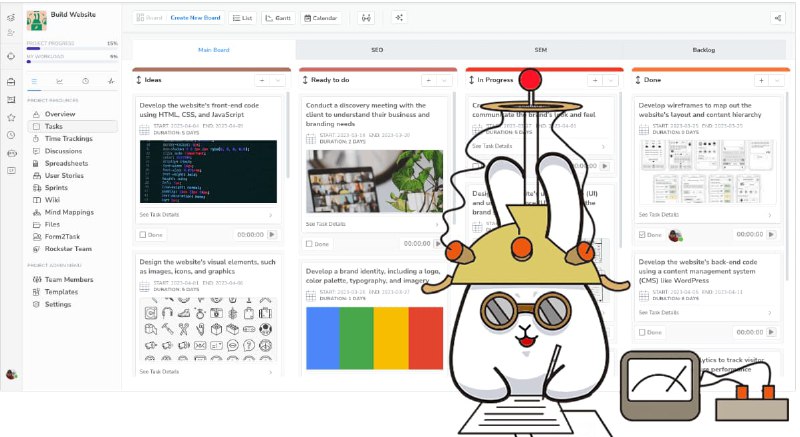Check Done on the front-end code task
The height and width of the screenshot is (437, 800).
pyautogui.click(x=142, y=234)
